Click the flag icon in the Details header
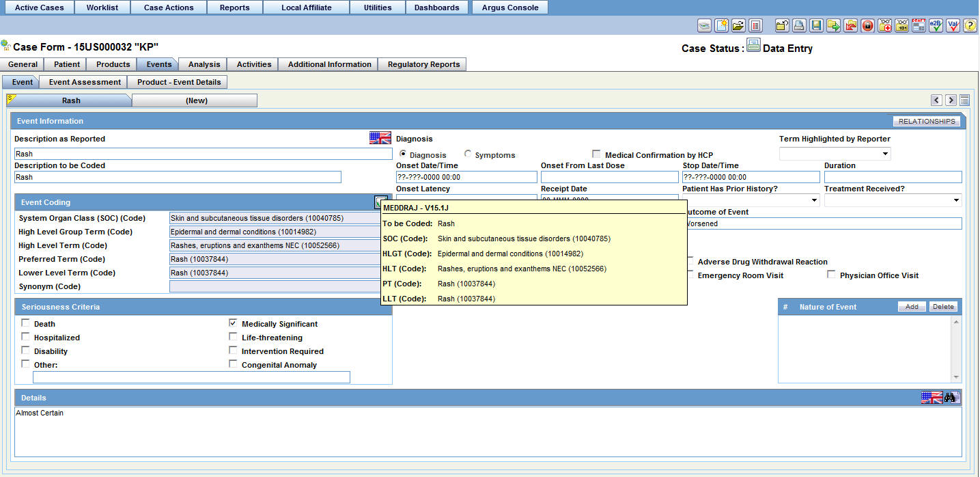 [932, 398]
